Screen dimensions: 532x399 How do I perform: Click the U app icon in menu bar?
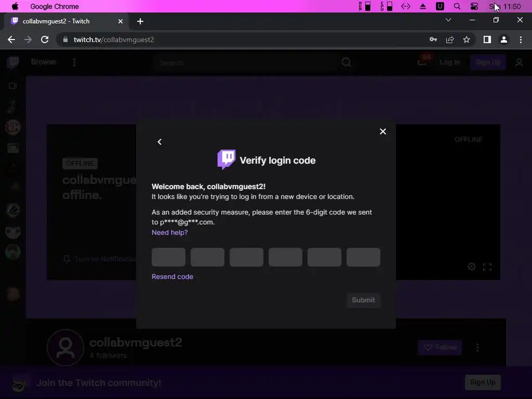pos(440,6)
